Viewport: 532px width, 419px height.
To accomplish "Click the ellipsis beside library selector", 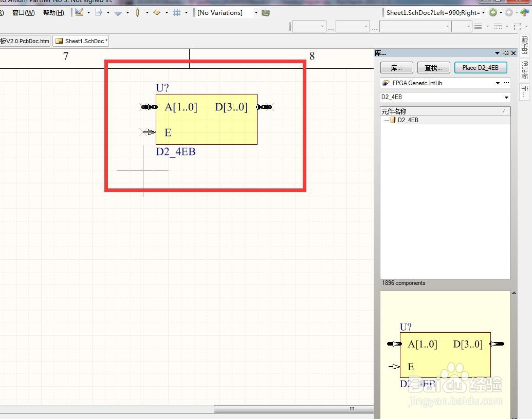I will click(506, 83).
